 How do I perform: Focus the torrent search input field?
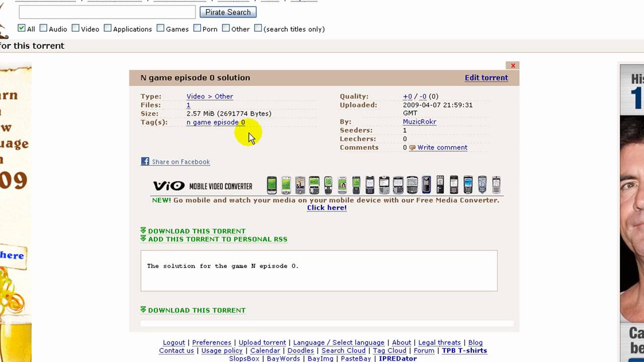point(107,12)
